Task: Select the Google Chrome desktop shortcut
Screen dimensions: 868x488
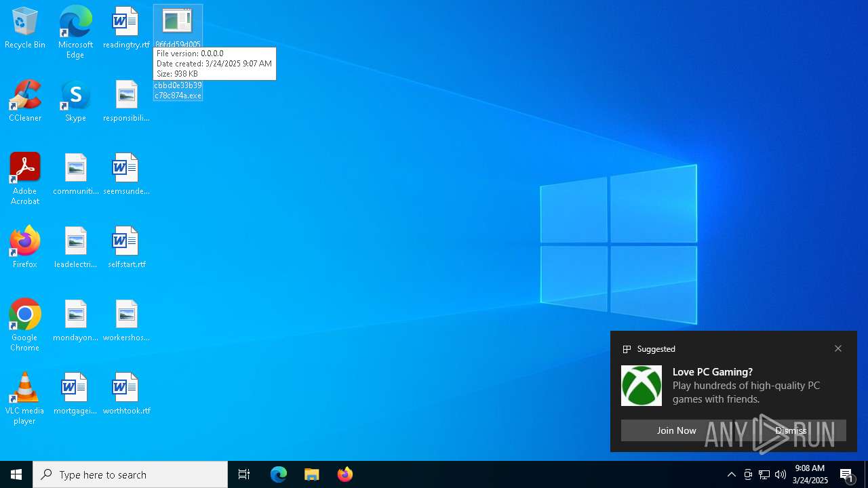Action: (x=25, y=325)
